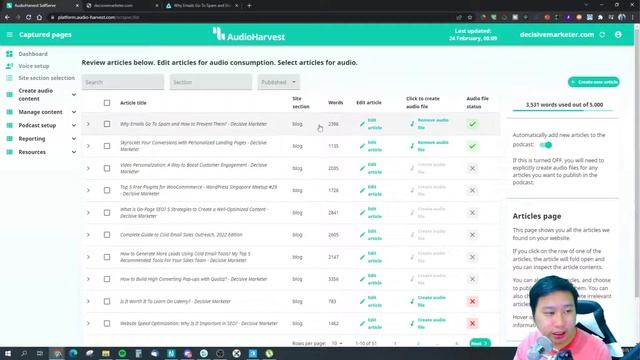Tick the select-all checkbox in table header

[x=107, y=103]
